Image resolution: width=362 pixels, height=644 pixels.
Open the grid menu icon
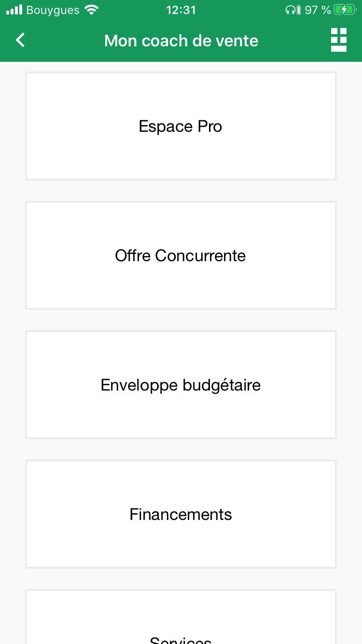point(339,40)
